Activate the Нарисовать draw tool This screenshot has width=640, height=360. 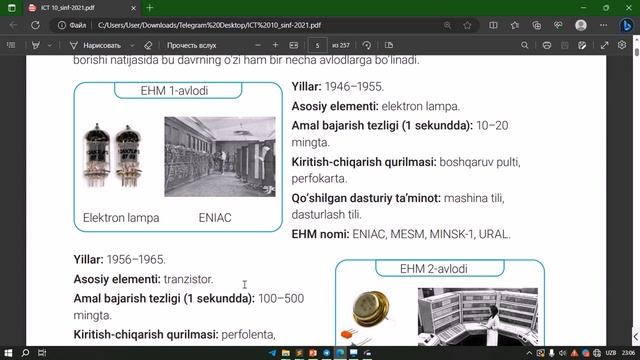(95, 45)
